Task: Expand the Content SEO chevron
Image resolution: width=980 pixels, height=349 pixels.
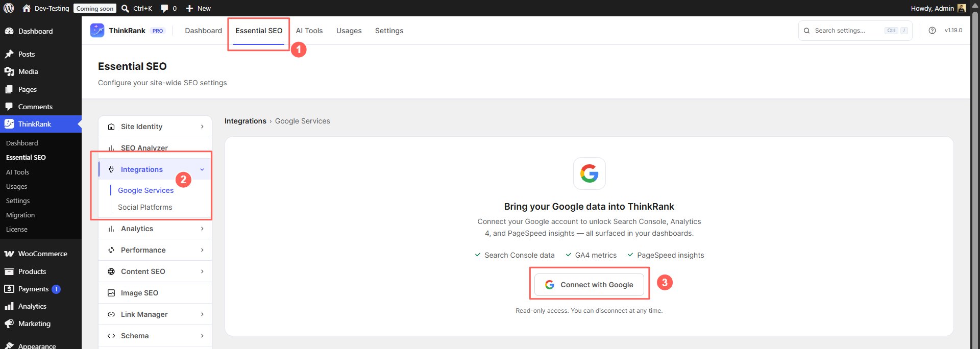Action: [x=202, y=271]
